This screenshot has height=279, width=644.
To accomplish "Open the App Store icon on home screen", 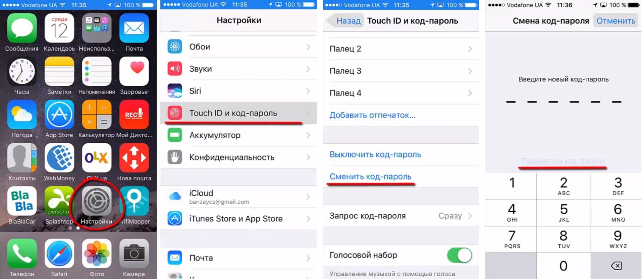I will [x=59, y=115].
